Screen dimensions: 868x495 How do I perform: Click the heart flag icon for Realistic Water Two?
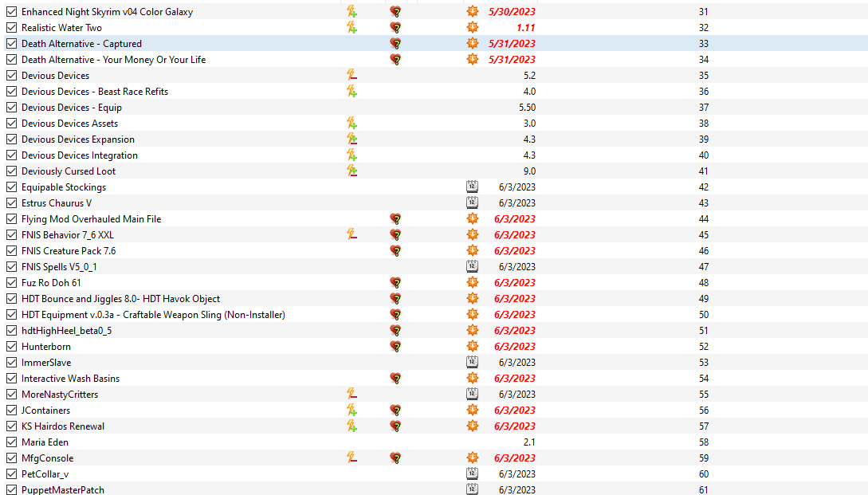(395, 28)
